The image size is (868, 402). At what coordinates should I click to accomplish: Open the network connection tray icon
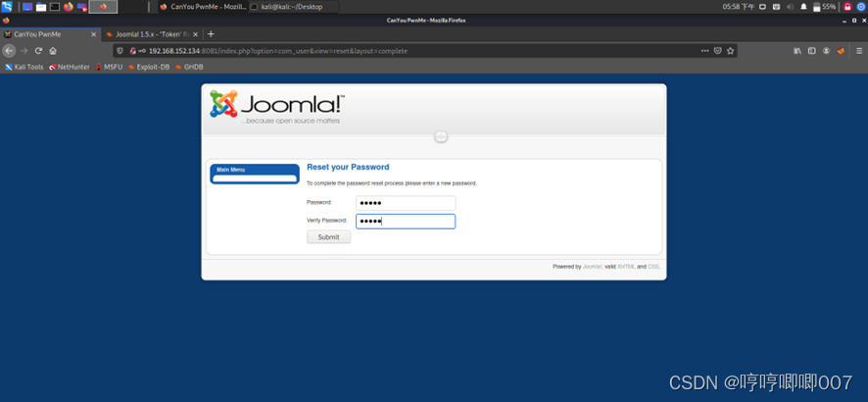tap(777, 7)
